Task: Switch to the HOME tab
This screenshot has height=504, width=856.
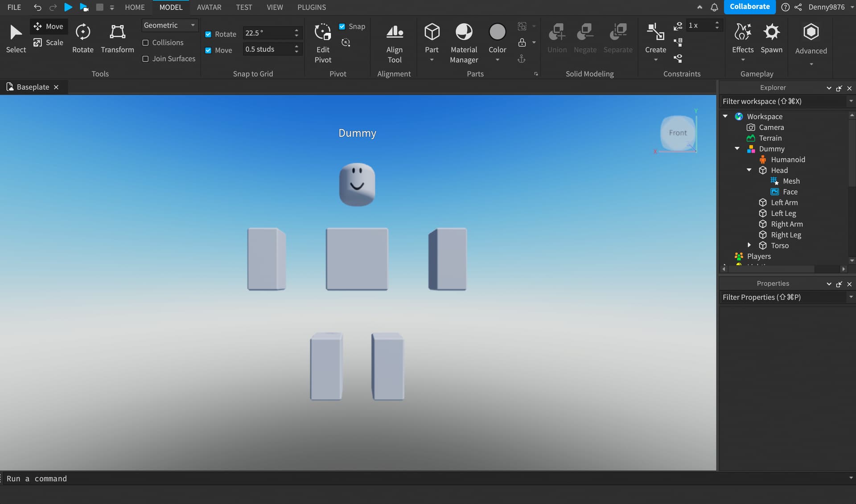Action: (x=135, y=7)
